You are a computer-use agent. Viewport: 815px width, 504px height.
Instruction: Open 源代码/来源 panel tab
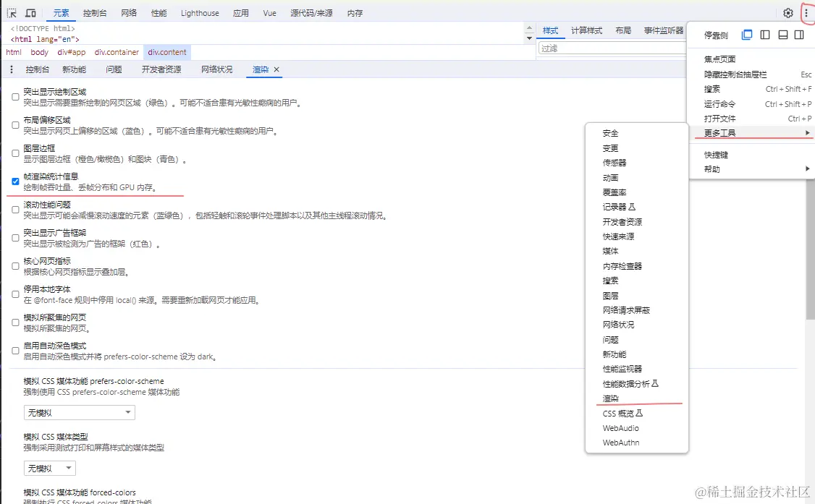click(x=311, y=13)
